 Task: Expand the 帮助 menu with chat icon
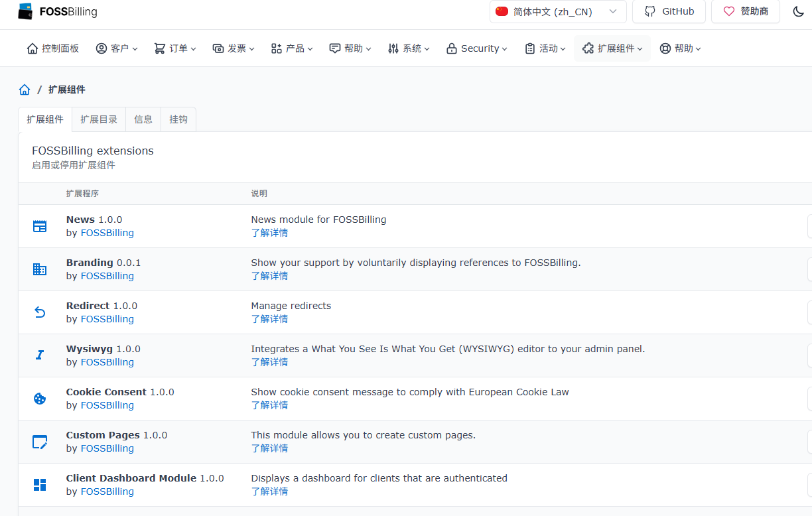tap(350, 48)
